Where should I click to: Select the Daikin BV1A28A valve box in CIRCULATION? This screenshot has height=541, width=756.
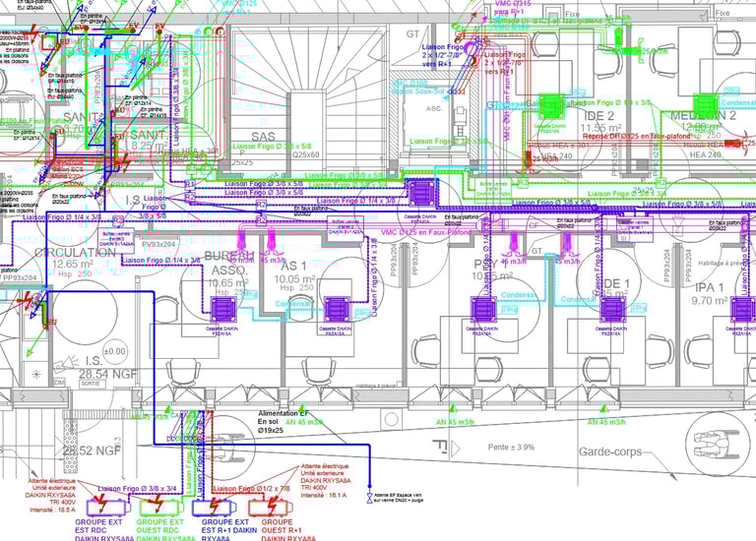click(x=116, y=239)
